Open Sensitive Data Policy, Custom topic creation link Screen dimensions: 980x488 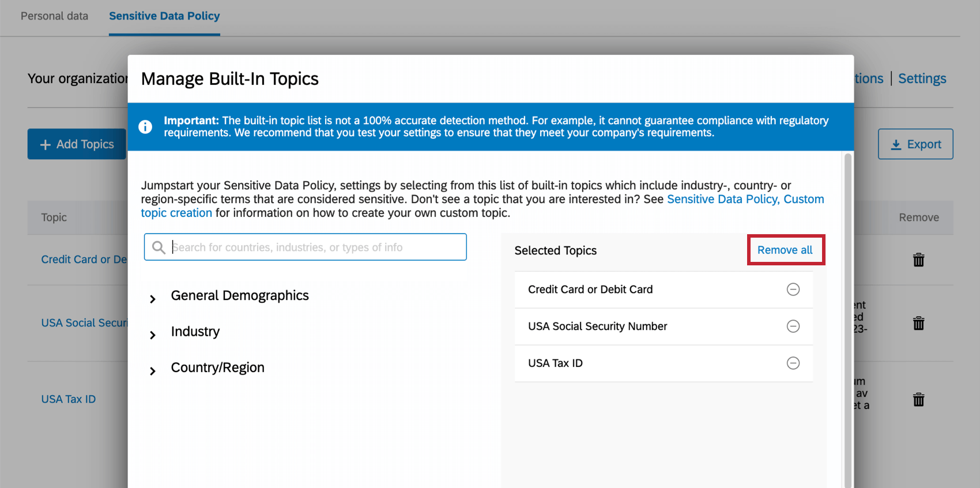pos(745,200)
